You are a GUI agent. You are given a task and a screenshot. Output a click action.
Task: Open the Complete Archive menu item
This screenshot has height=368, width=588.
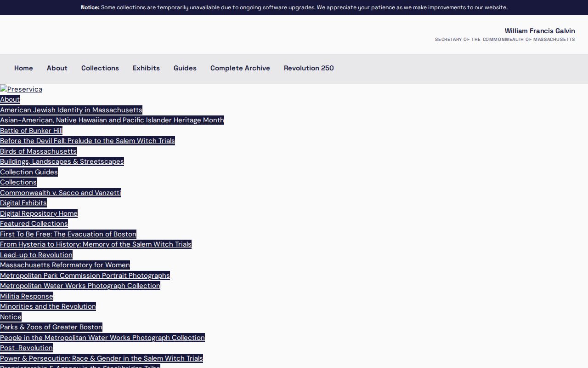(x=240, y=68)
